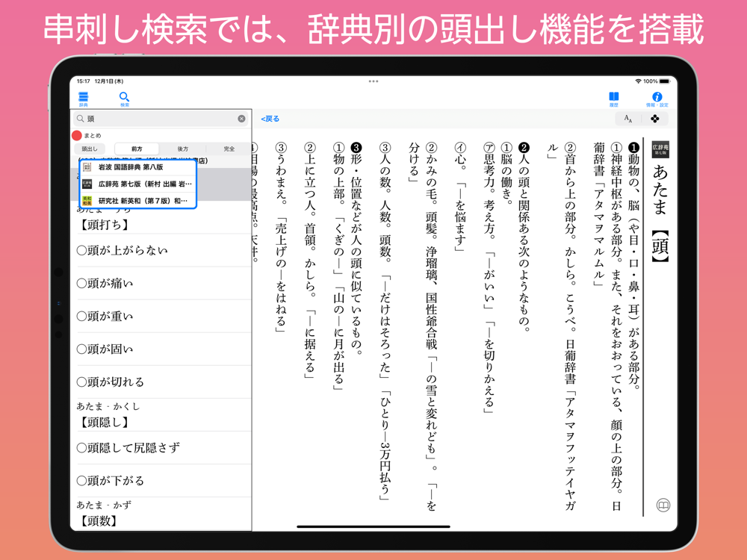
Task: Tap the three-dot multitasking indicator at top
Action: click(373, 81)
